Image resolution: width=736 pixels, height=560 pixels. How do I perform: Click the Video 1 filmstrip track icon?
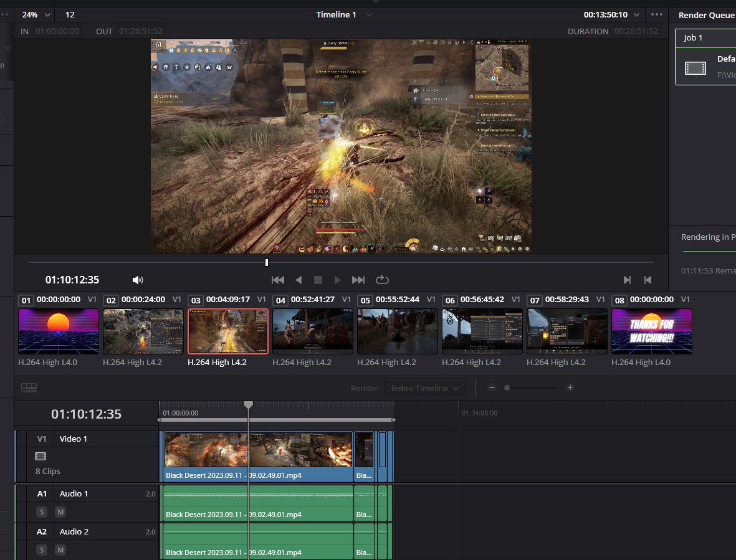(41, 456)
